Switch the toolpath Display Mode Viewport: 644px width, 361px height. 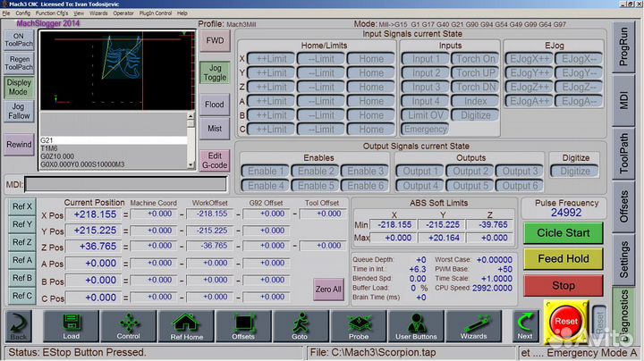click(20, 87)
